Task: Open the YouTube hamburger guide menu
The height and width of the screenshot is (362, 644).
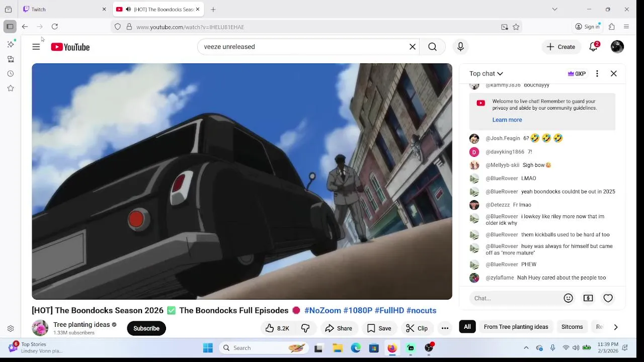Action: [36, 47]
